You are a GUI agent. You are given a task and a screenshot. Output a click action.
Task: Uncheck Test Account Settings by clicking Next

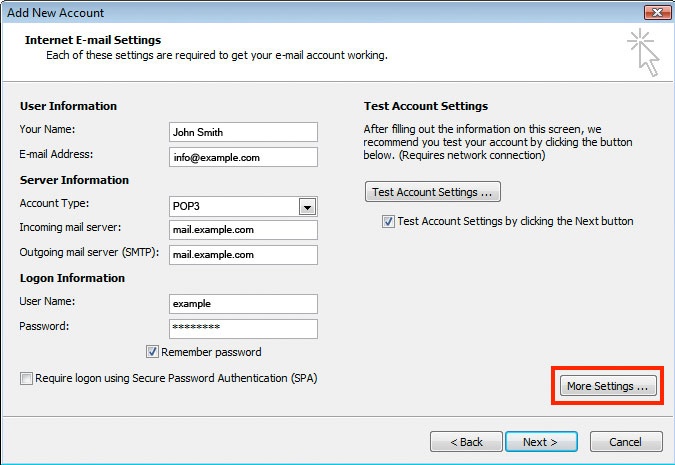tap(388, 221)
